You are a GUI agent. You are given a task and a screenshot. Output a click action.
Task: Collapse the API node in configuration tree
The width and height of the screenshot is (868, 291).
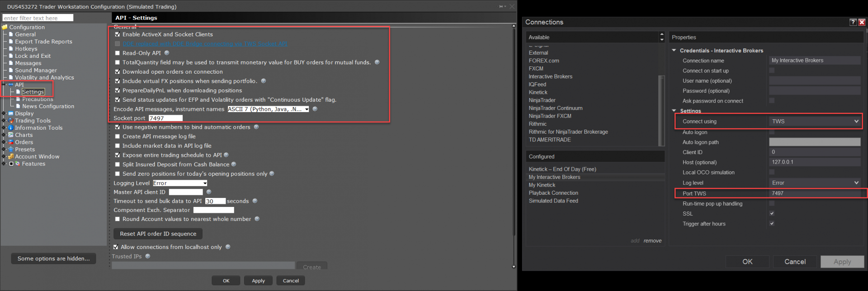pos(4,84)
